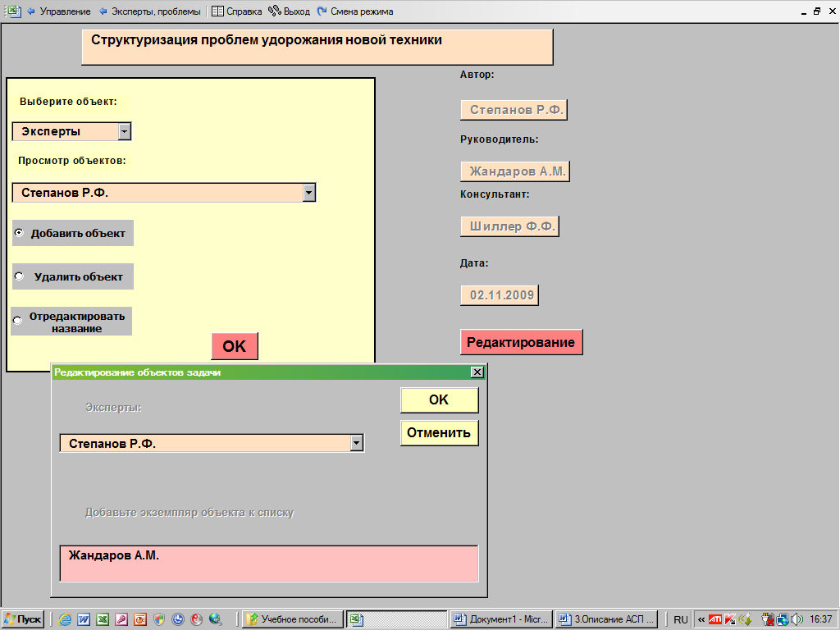Click the date field 02.11.2009
Viewport: 840px width, 630px height.
pyautogui.click(x=500, y=295)
